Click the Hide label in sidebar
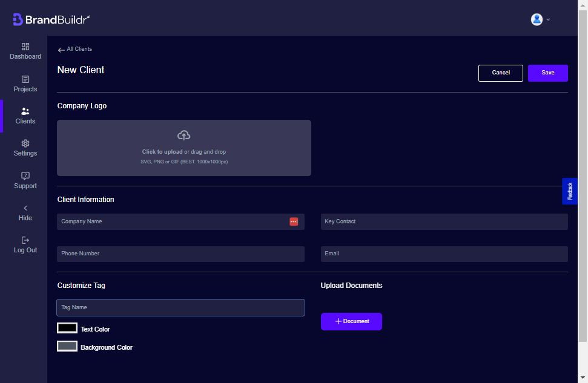The width and height of the screenshot is (588, 383). click(25, 218)
